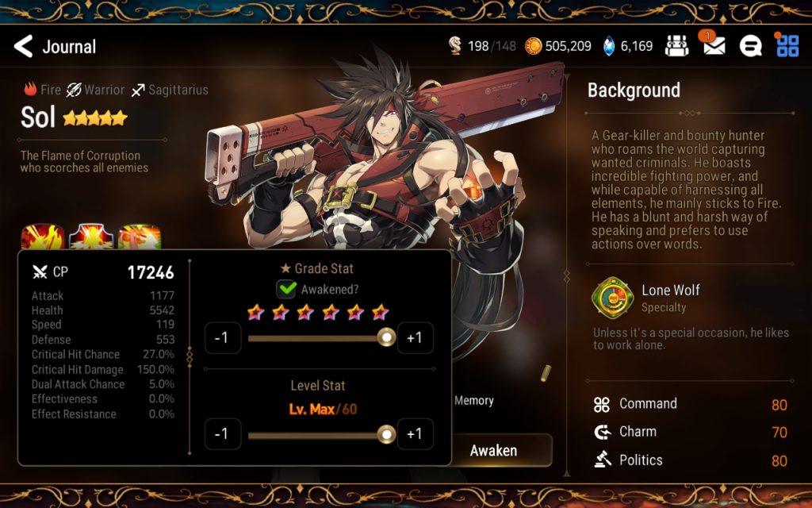Open the inventory backpack icon
Viewport: 812px width, 508px height.
click(676, 46)
